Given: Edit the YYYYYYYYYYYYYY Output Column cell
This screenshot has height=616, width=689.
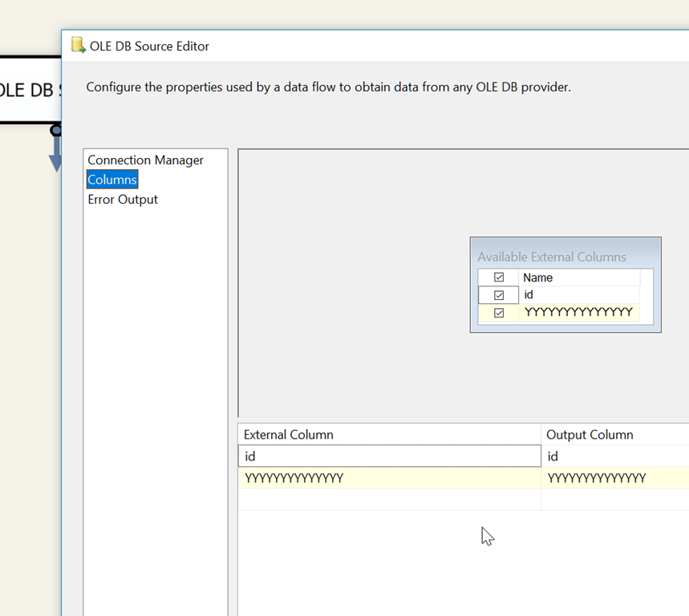Looking at the screenshot, I should pos(615,478).
